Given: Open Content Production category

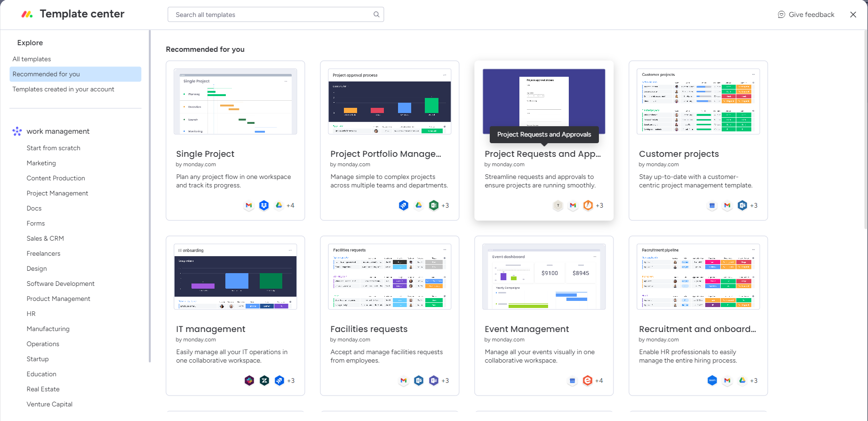Looking at the screenshot, I should point(56,178).
